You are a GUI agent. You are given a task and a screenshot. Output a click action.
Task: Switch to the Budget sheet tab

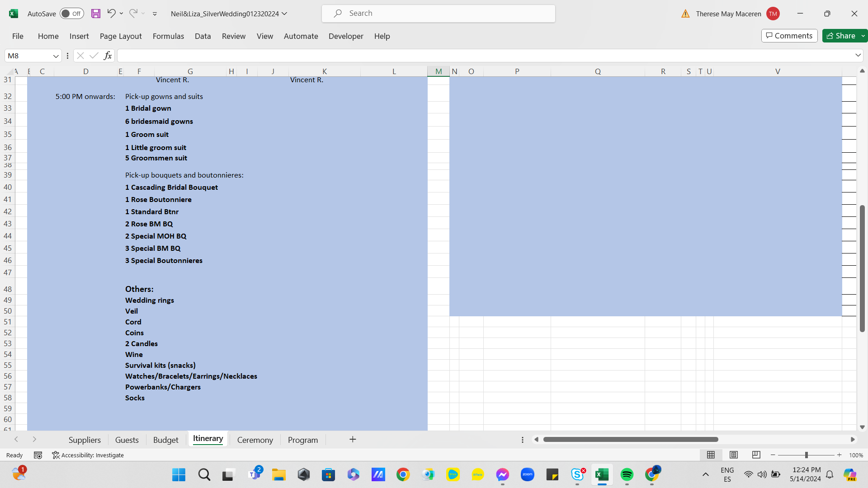click(x=165, y=440)
